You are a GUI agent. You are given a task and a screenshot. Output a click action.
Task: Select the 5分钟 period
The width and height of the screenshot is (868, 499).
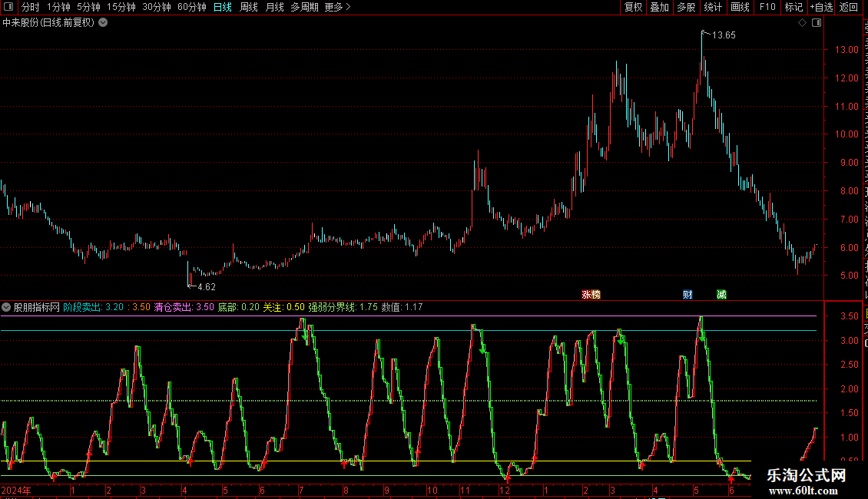[88, 7]
